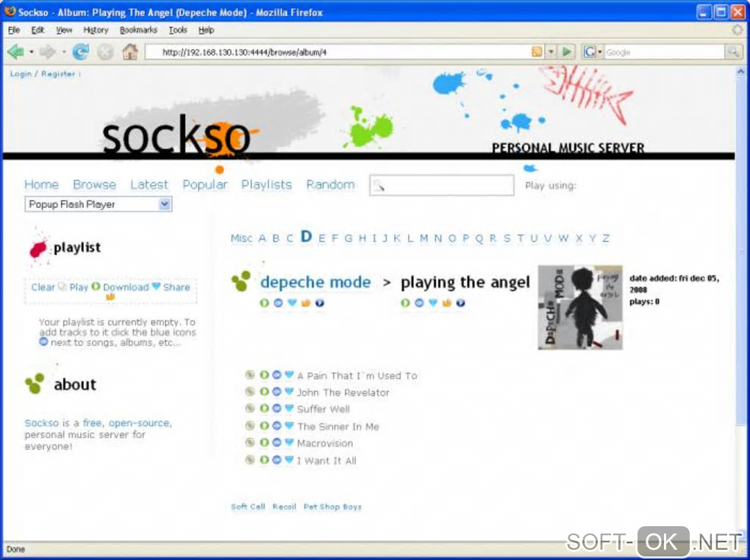Click Play link in playlist box

(x=79, y=287)
